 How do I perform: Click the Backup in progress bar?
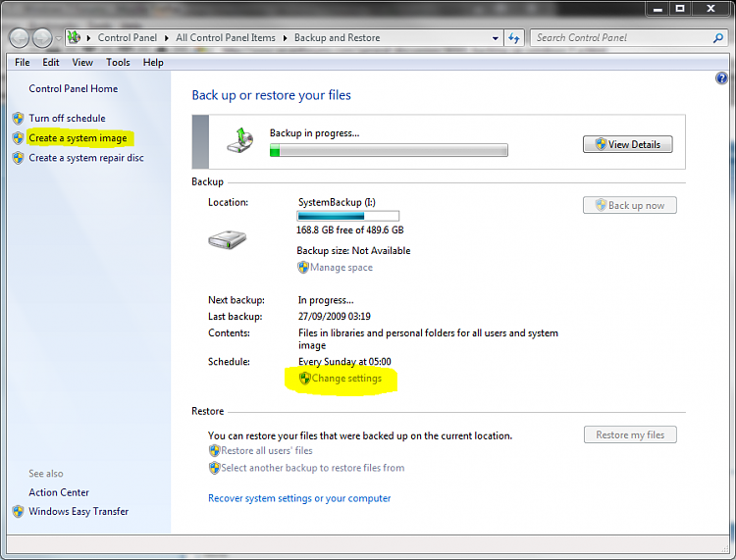click(x=389, y=150)
